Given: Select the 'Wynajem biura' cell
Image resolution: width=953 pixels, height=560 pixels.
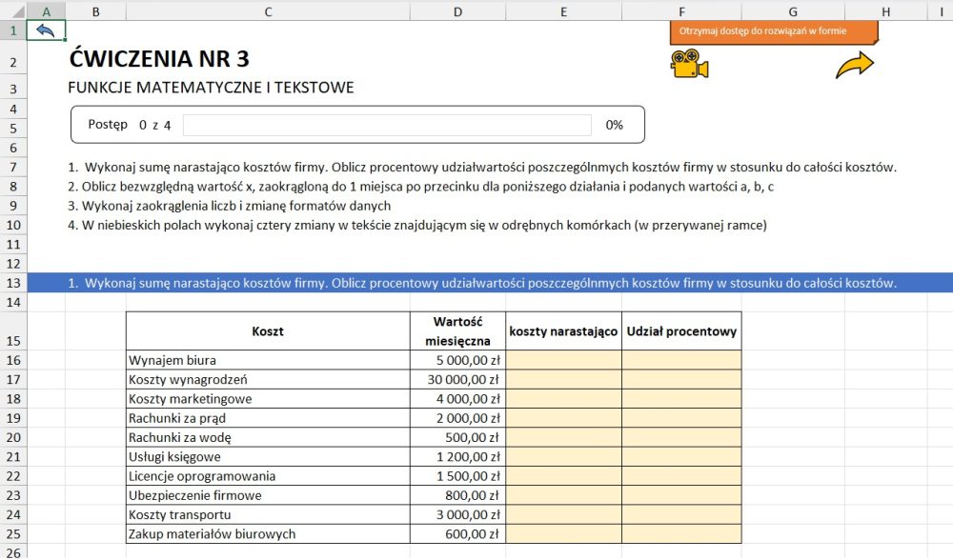Looking at the screenshot, I should click(x=268, y=360).
